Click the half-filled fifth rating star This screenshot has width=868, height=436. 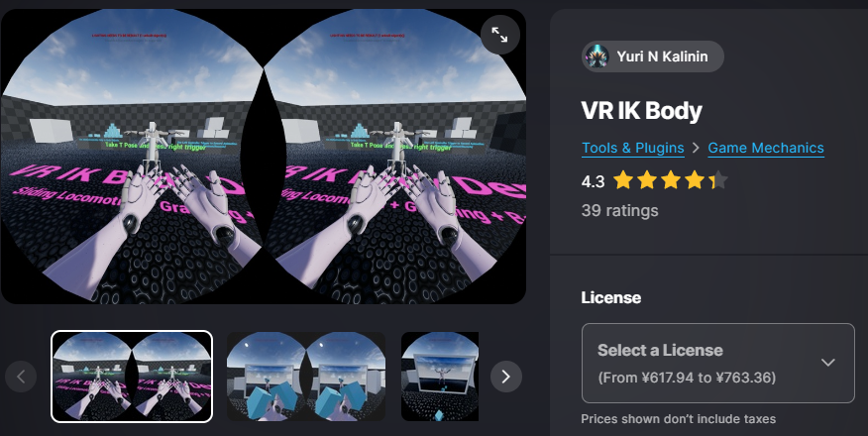click(718, 180)
